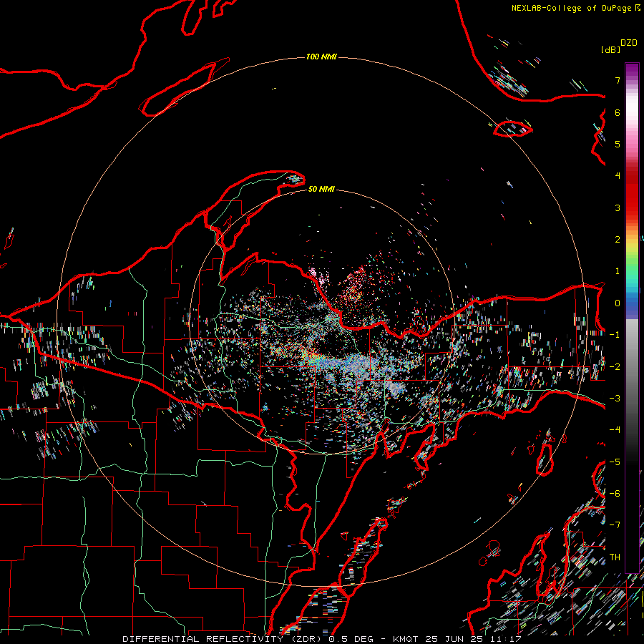Click the -4 tick label on color scale
This screenshot has height=644, width=644.
pos(615,430)
